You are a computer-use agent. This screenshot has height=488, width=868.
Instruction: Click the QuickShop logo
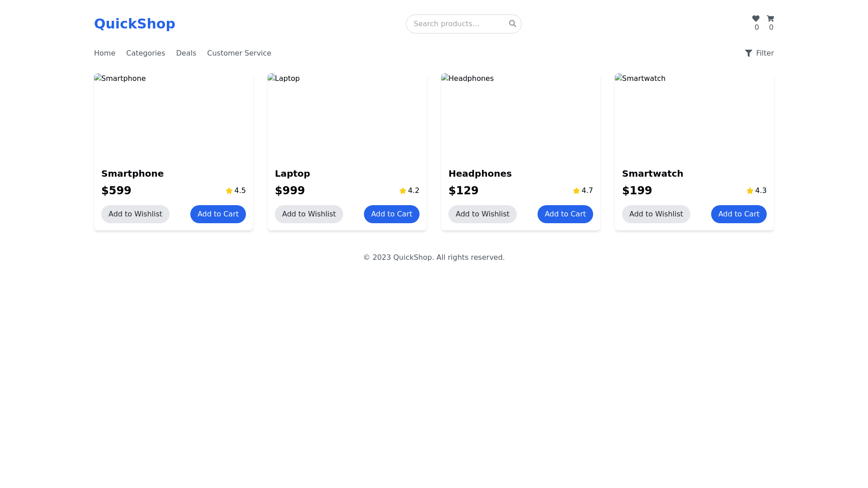point(135,24)
